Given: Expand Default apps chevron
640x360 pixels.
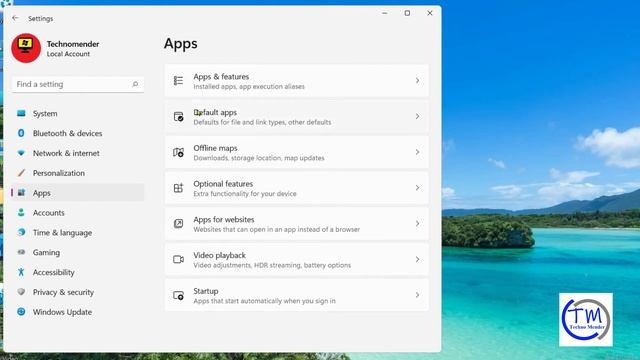Looking at the screenshot, I should 417,116.
